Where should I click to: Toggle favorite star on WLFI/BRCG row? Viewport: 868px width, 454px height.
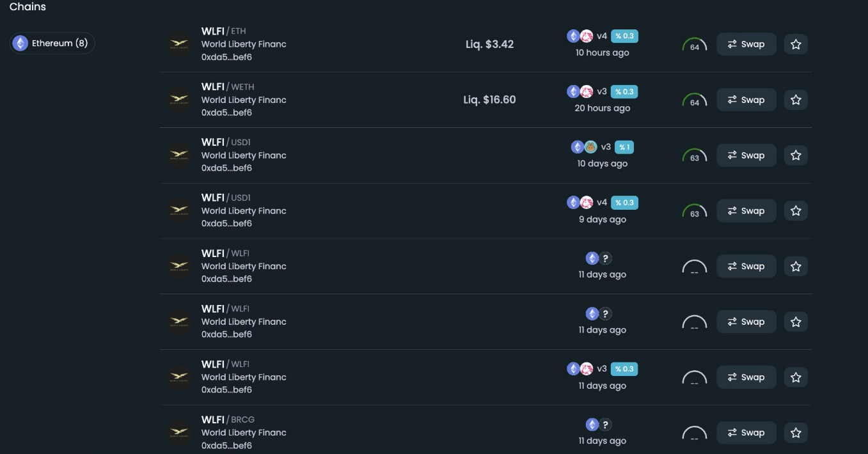(x=796, y=433)
